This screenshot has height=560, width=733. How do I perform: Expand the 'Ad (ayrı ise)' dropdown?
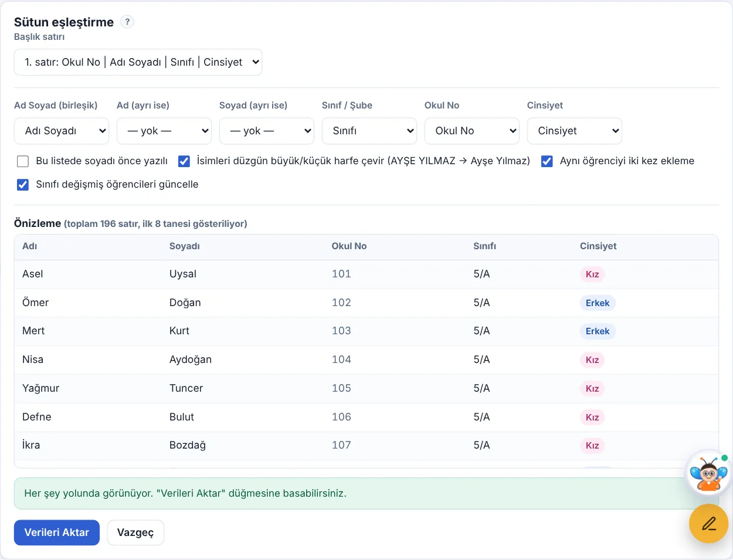(x=164, y=131)
